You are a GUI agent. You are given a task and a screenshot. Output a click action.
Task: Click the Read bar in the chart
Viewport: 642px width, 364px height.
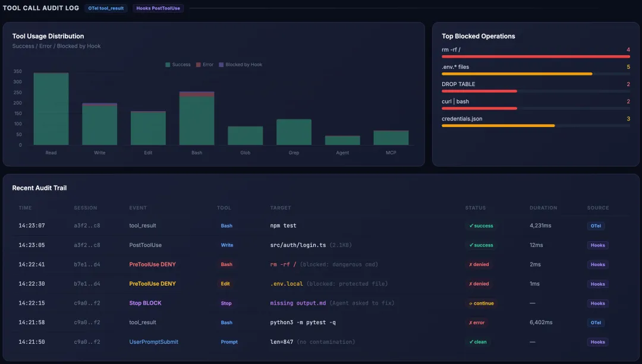51,109
